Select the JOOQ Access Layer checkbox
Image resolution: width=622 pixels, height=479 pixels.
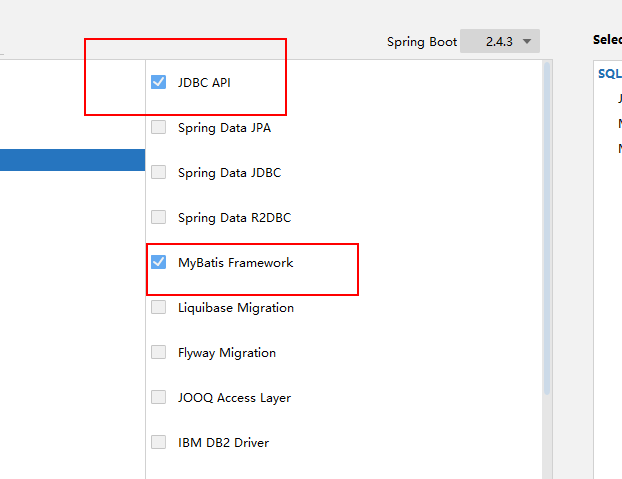point(158,397)
